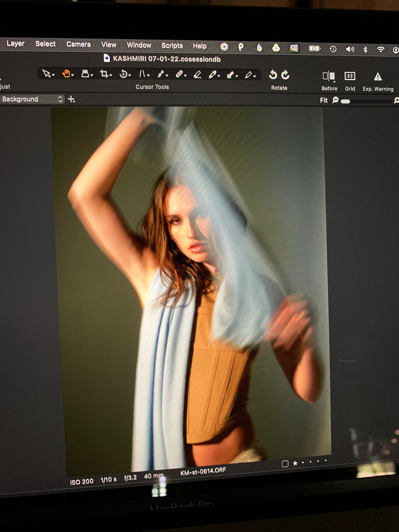Open the battery status menu
The image size is (399, 532).
[314, 48]
